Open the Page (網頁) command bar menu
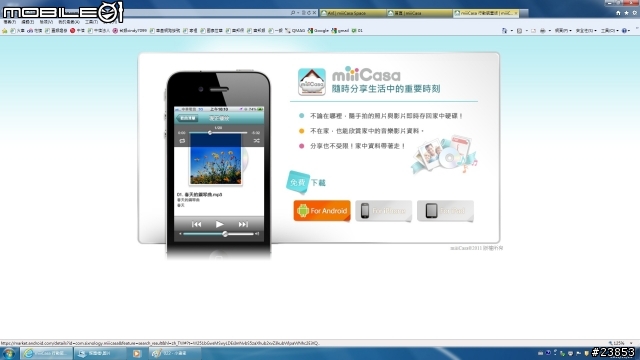 coord(564,31)
